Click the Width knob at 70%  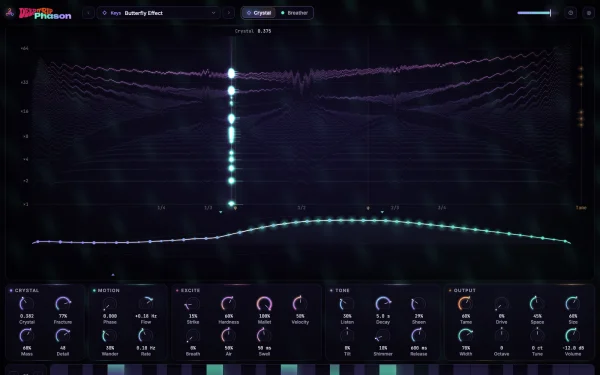tap(466, 336)
